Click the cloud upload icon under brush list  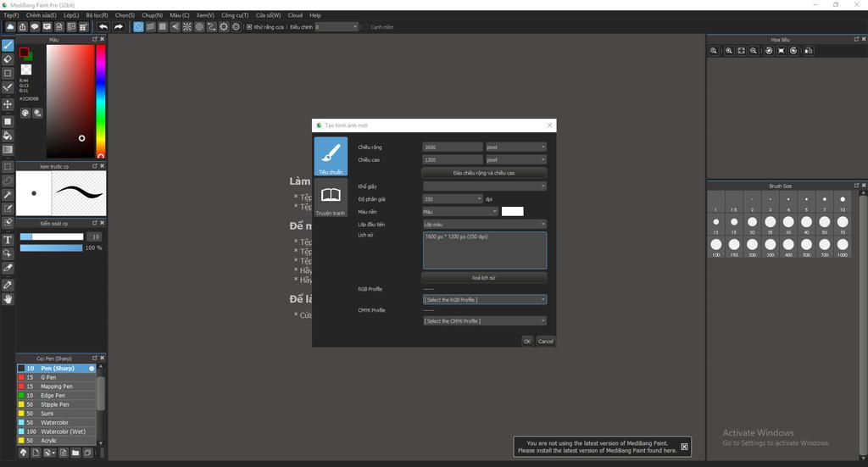point(23,453)
